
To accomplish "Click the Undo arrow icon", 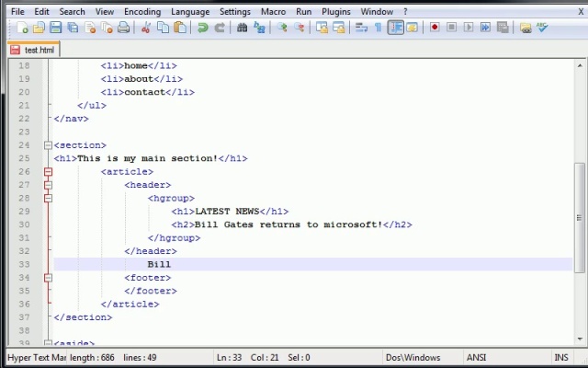I will [x=202, y=29].
